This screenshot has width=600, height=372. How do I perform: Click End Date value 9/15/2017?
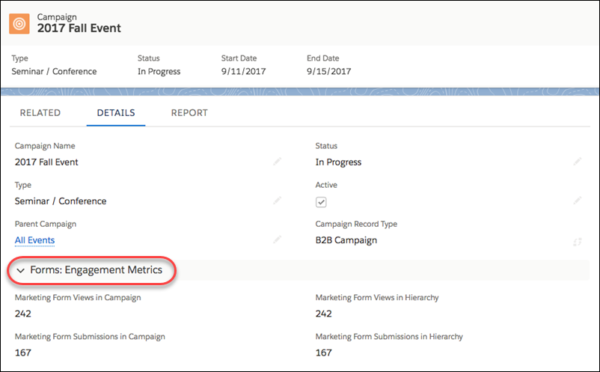pos(329,71)
